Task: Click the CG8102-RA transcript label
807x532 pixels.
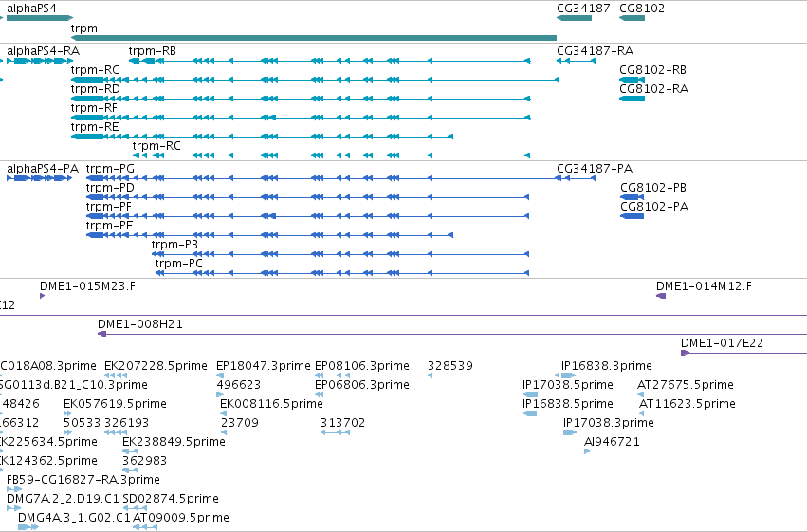Action: tap(653, 89)
